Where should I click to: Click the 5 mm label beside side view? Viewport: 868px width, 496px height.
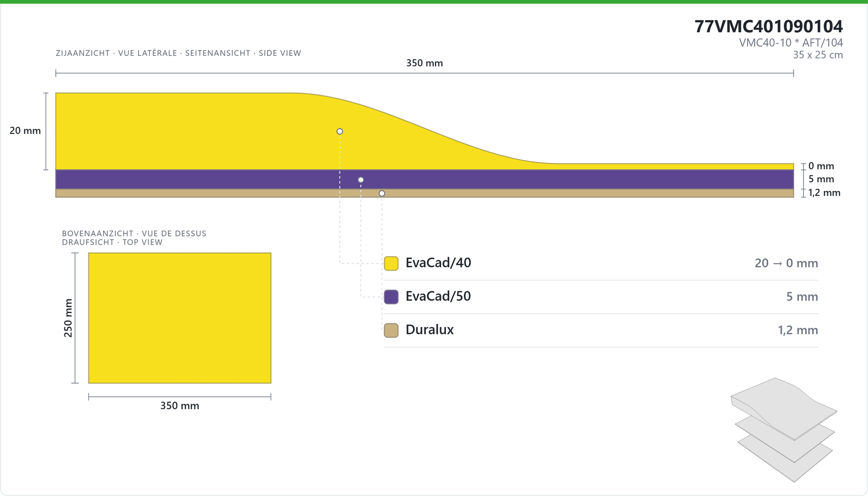(821, 179)
